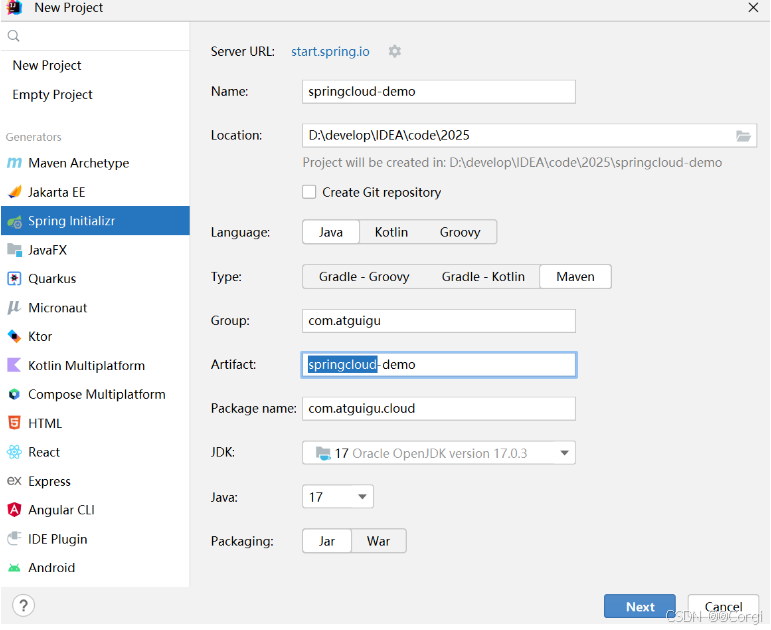Choose Gradle - Groovy build type
771x630 pixels.
coord(364,276)
